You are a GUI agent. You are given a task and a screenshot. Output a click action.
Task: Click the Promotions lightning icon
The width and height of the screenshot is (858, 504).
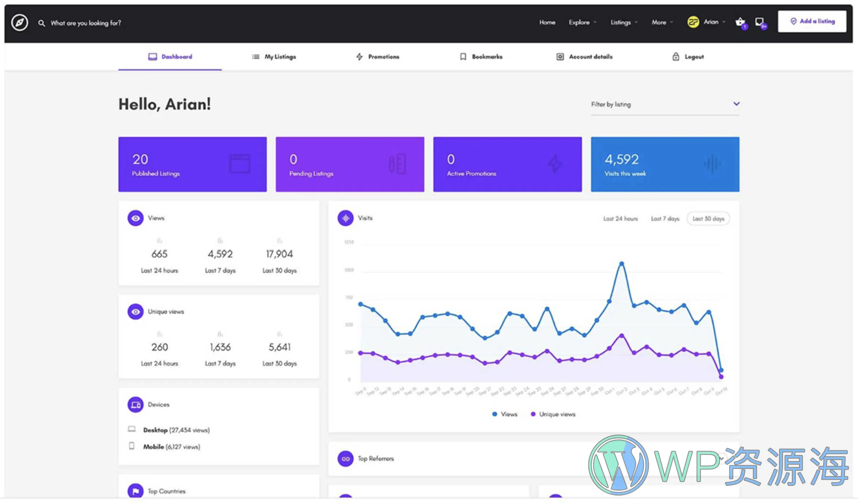pos(360,57)
